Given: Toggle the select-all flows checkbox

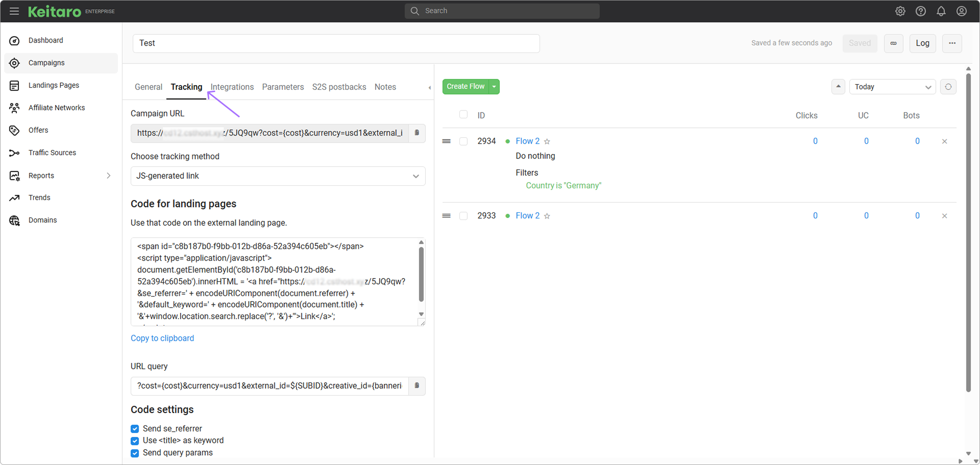Looking at the screenshot, I should coord(463,114).
